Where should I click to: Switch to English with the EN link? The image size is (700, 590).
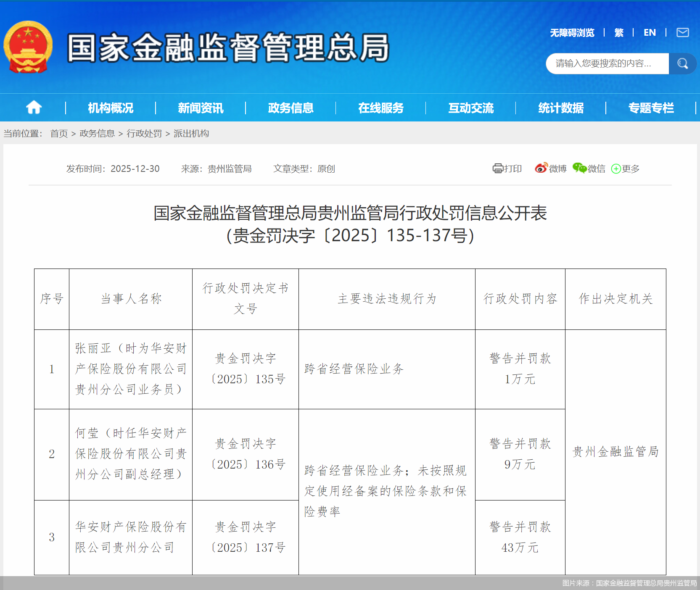[x=650, y=32]
